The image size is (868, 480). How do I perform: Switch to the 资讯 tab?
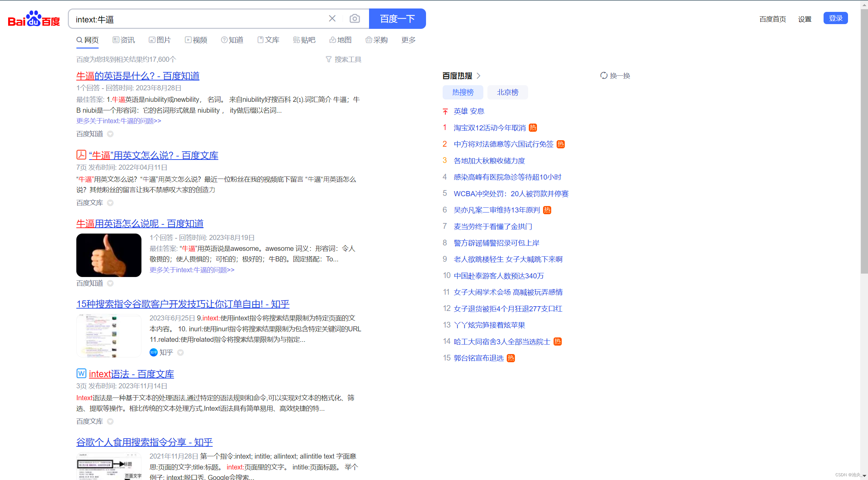coord(124,40)
